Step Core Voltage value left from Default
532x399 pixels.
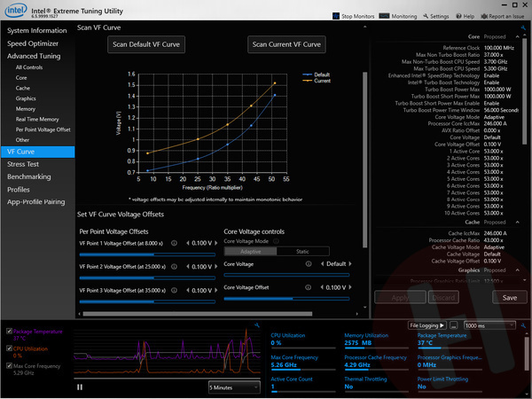322,263
